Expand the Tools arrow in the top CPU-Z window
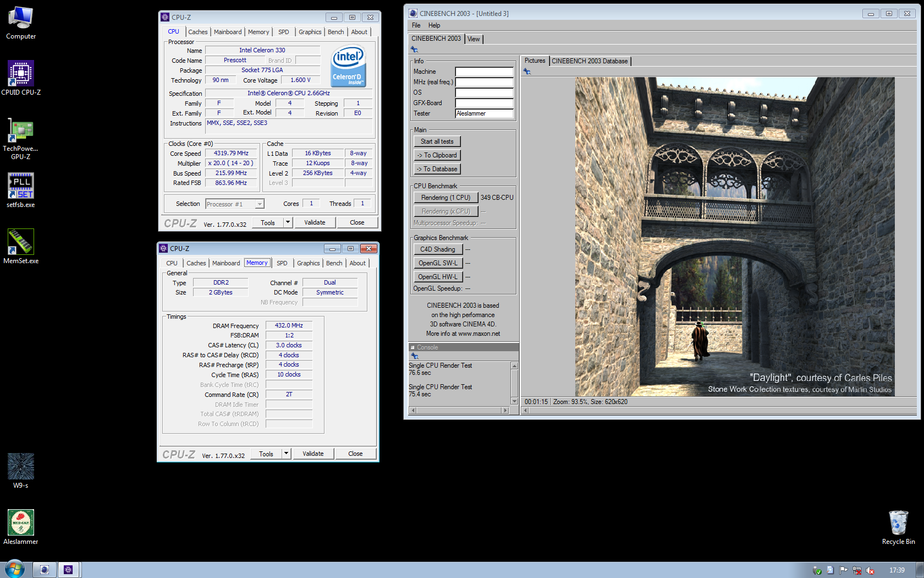Image resolution: width=924 pixels, height=578 pixels. pyautogui.click(x=287, y=222)
